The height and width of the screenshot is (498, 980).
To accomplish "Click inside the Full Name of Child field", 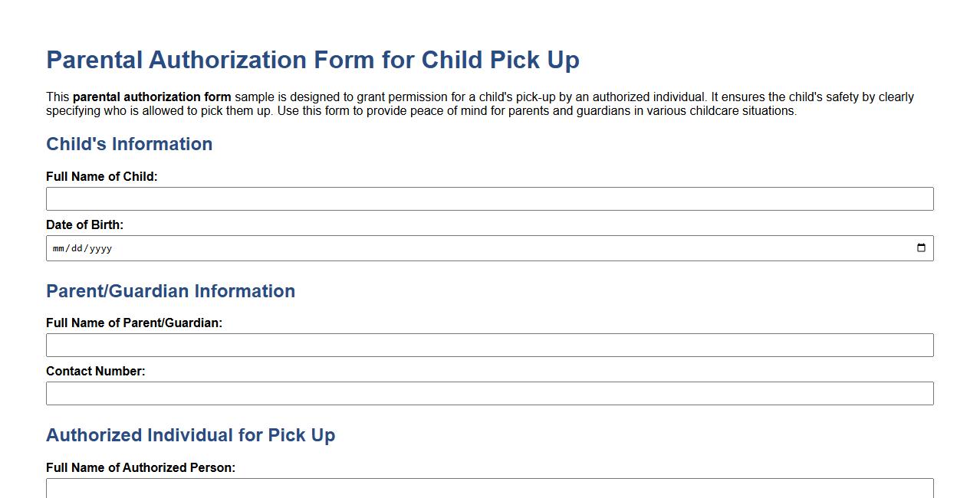I will point(490,198).
